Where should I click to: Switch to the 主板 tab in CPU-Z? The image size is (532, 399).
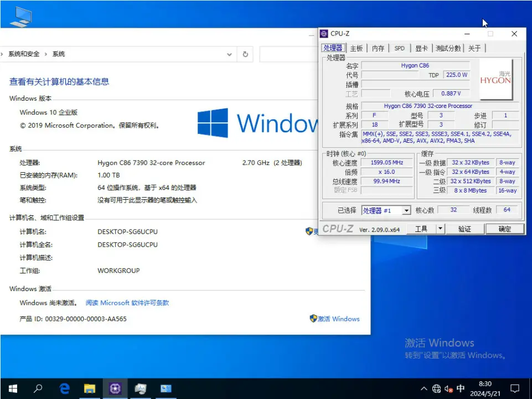pyautogui.click(x=356, y=48)
